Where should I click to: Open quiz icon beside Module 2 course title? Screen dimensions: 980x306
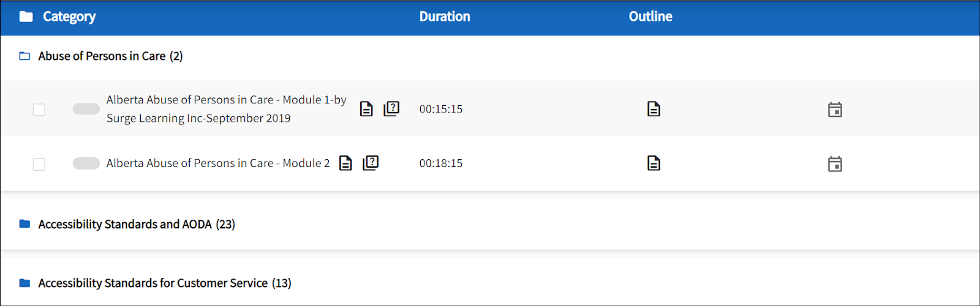[x=371, y=163]
